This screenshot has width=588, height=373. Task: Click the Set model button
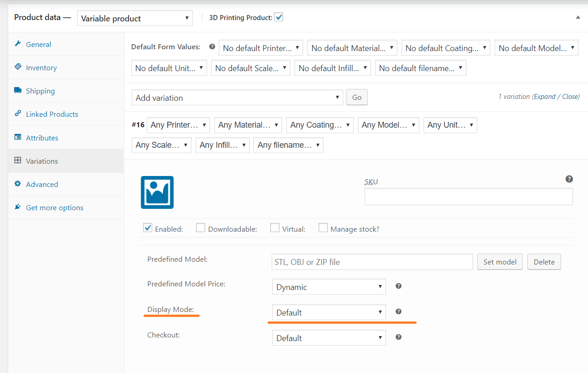pos(500,262)
